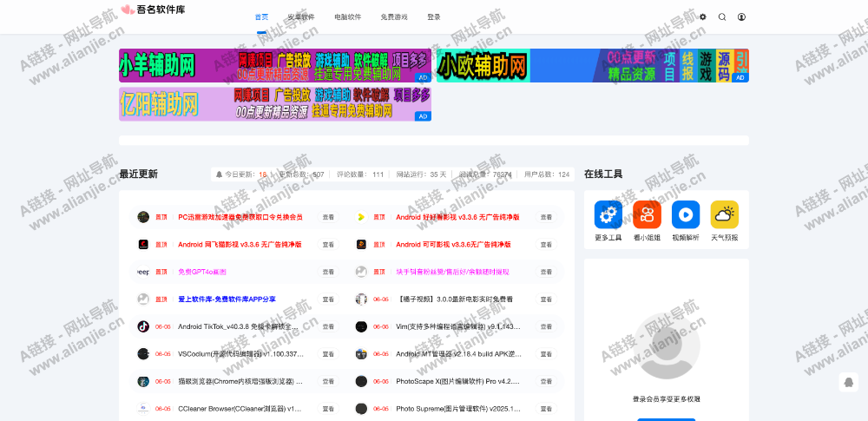Open the 亿阳辅助网 ad banner
Viewport: 868px width, 421px height.
pos(275,104)
